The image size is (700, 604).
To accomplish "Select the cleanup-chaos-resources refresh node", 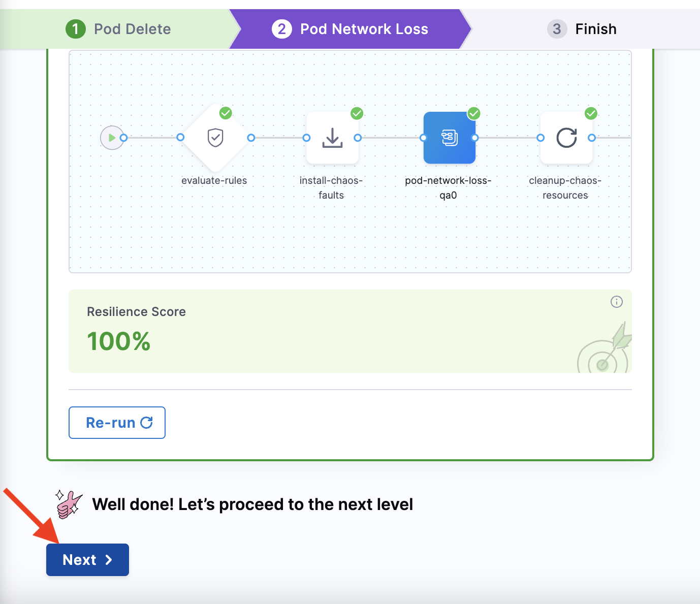I will [566, 137].
